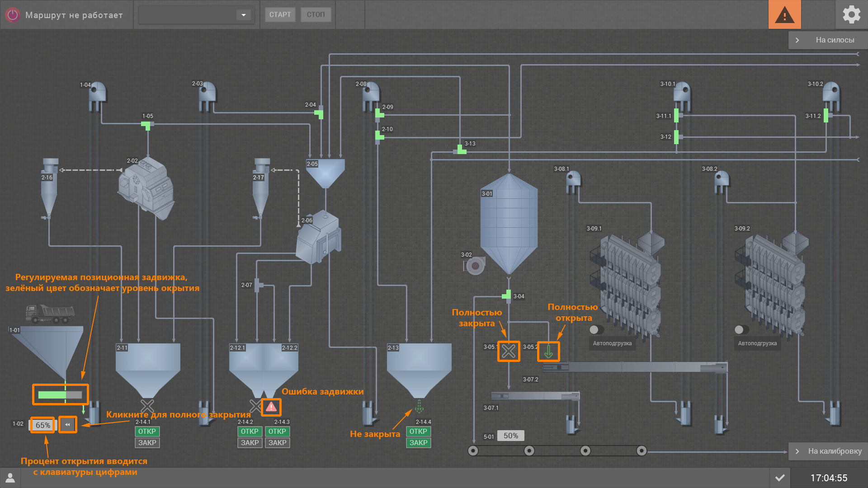Click the gate valve 2-14.3 error warning icon

click(x=271, y=407)
